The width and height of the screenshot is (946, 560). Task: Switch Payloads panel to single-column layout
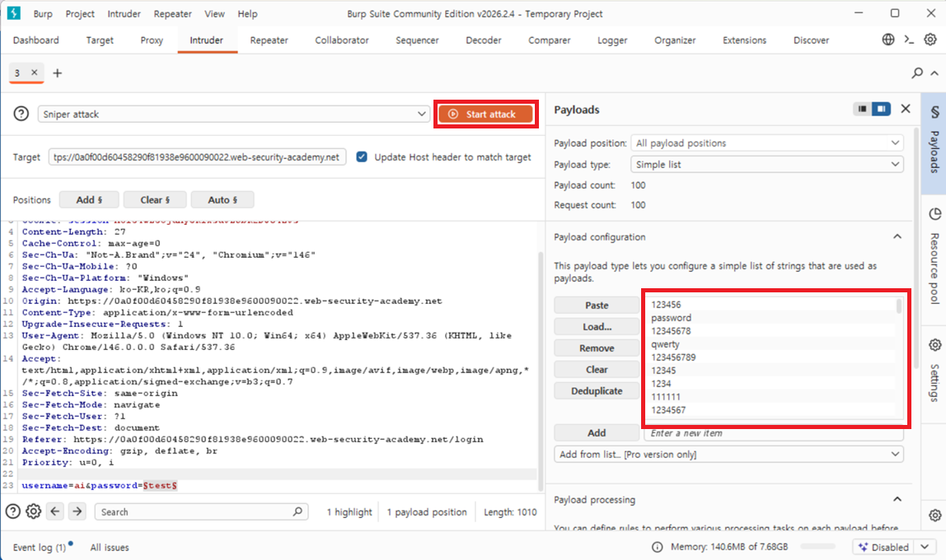[862, 109]
